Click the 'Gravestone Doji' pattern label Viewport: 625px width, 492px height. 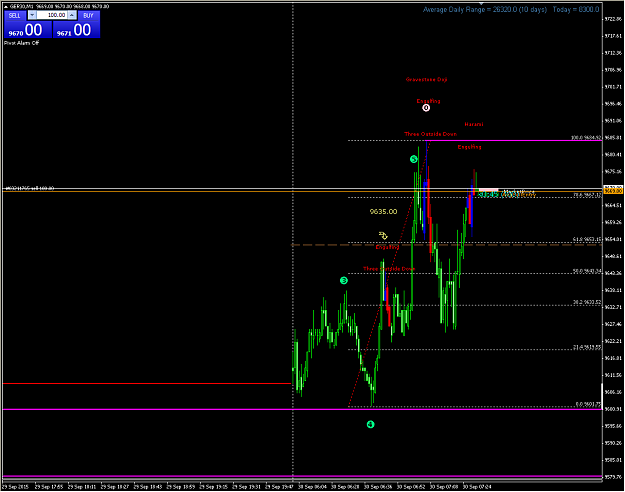[426, 80]
